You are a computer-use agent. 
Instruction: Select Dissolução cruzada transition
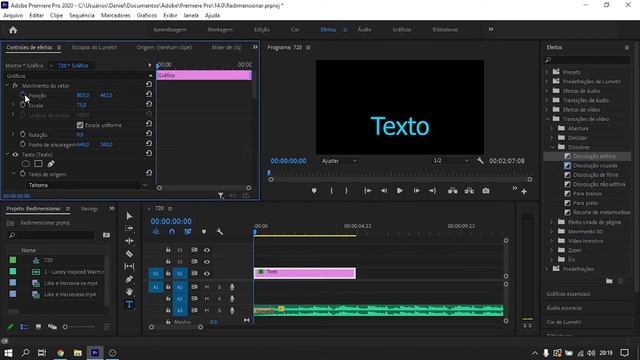(595, 166)
